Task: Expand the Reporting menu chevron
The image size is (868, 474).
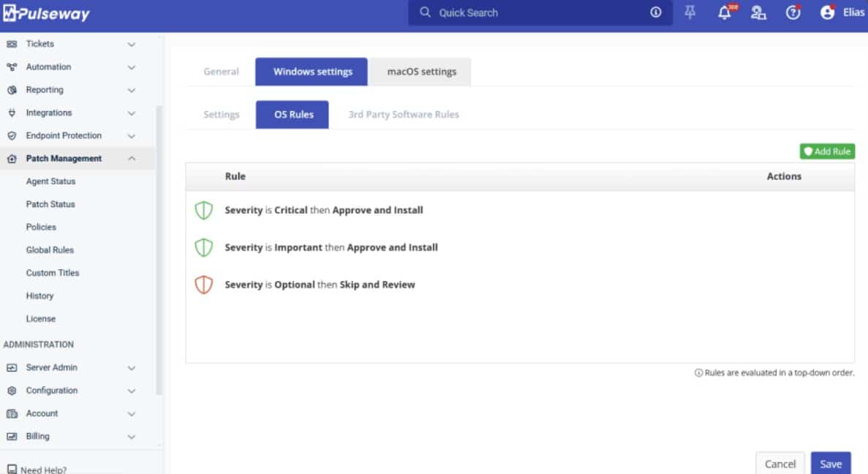Action: (131, 90)
